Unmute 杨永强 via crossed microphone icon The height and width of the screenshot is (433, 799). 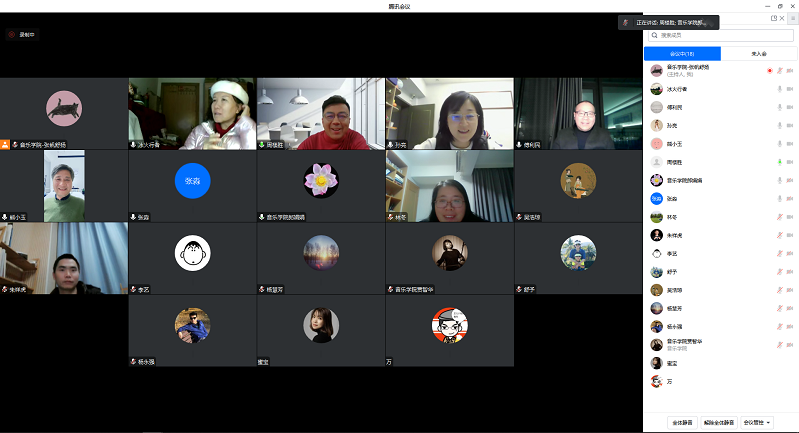pos(780,327)
